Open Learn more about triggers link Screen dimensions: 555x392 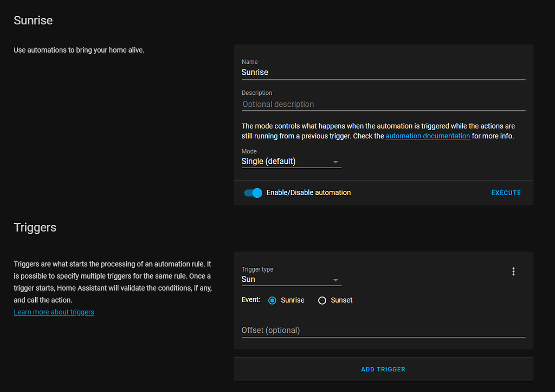(54, 312)
